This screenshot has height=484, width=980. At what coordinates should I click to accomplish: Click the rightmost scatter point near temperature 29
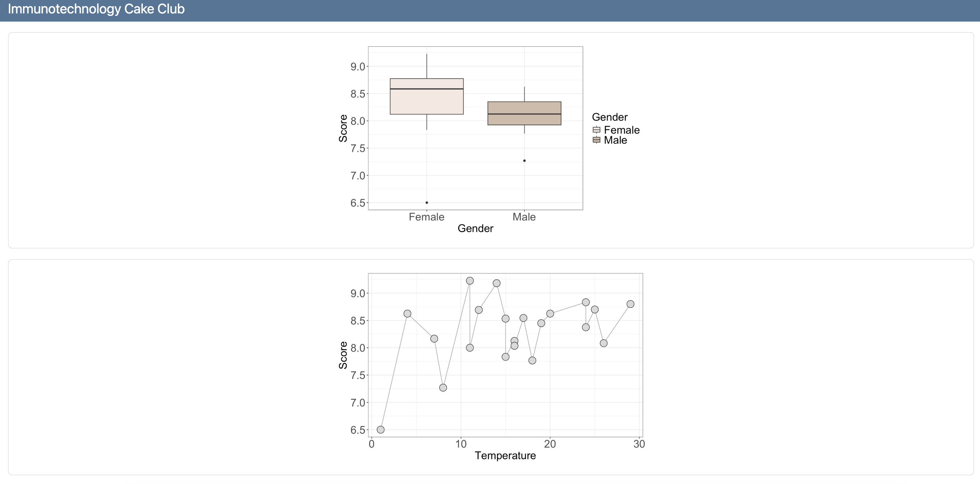pos(630,304)
